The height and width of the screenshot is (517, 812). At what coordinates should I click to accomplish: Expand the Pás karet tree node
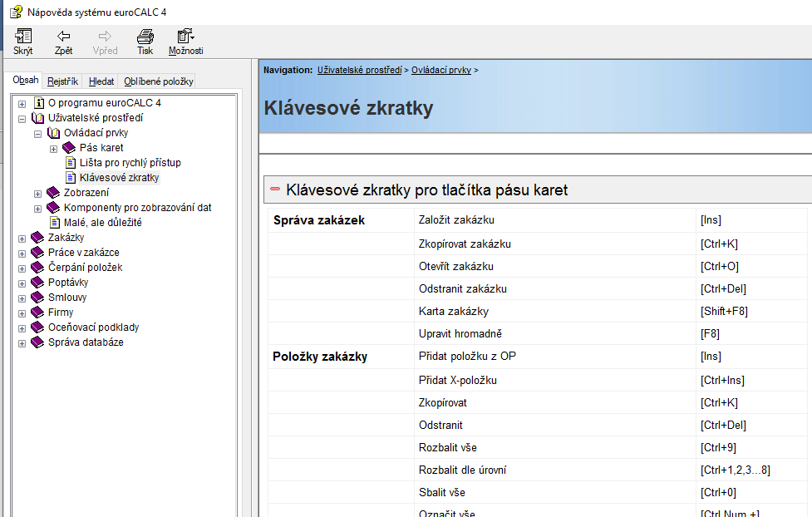click(53, 149)
